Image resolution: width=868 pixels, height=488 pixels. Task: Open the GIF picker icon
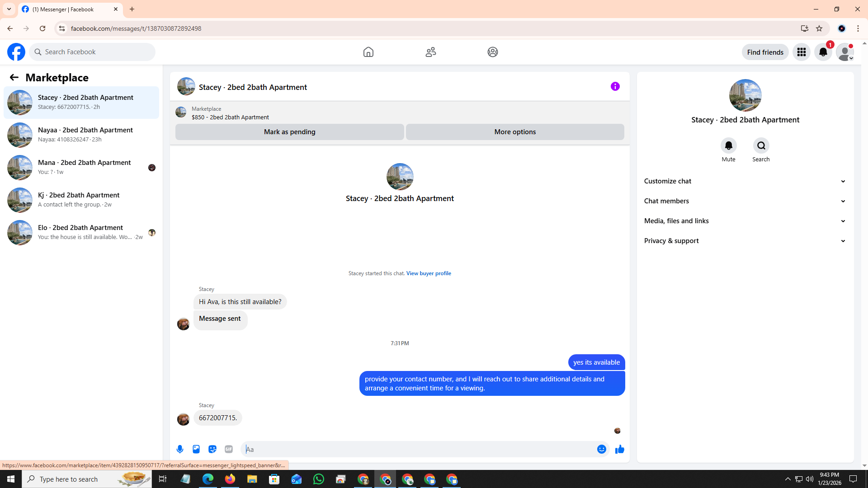[229, 449]
